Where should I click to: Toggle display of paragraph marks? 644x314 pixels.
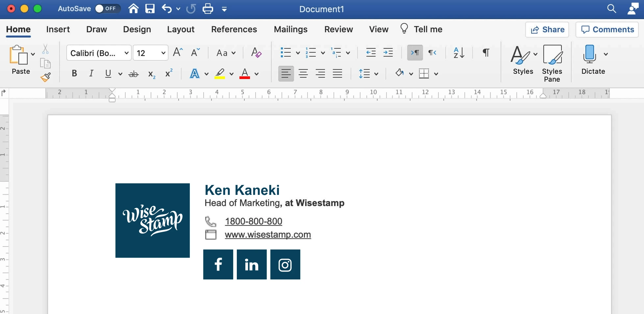pyautogui.click(x=485, y=53)
